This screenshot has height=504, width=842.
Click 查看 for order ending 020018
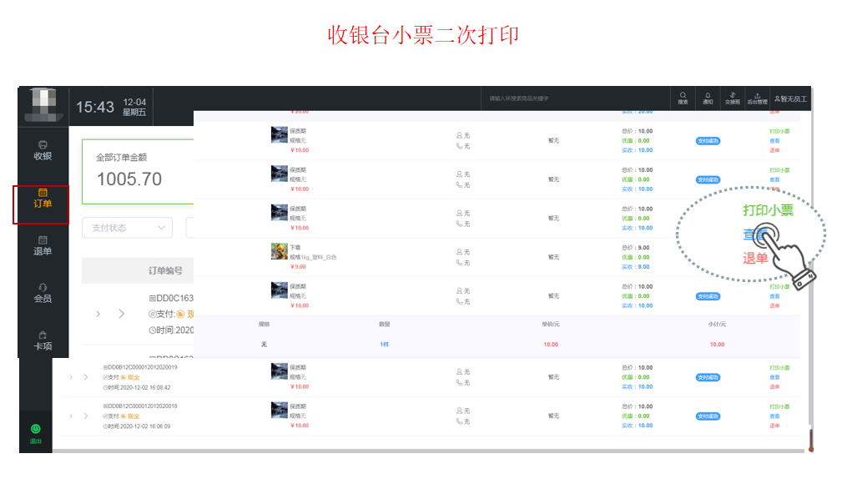click(774, 416)
